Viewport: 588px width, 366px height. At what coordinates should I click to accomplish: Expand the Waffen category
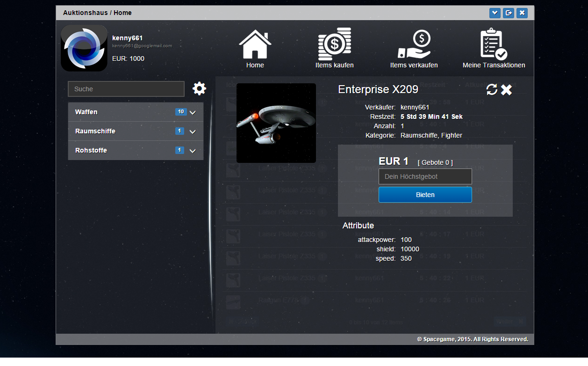click(136, 112)
